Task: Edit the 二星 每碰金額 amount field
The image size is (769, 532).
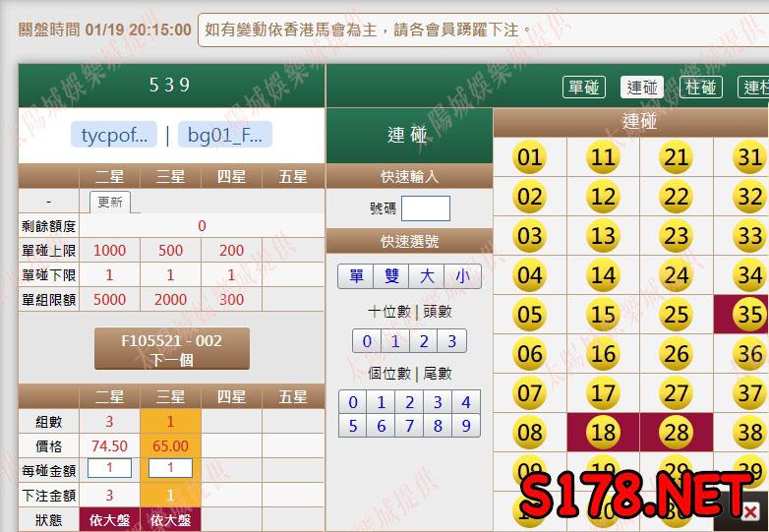Action: [x=109, y=468]
